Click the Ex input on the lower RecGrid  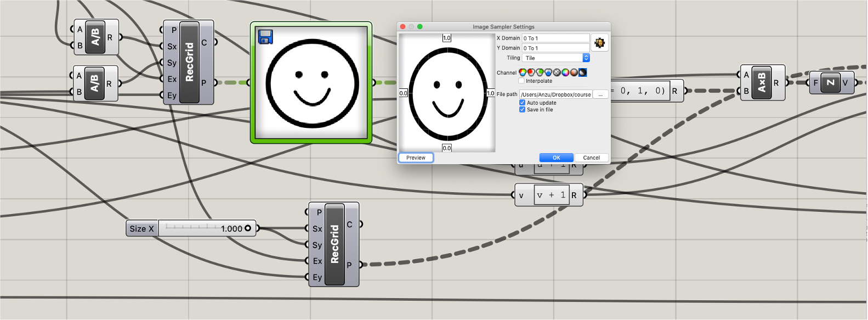[317, 261]
